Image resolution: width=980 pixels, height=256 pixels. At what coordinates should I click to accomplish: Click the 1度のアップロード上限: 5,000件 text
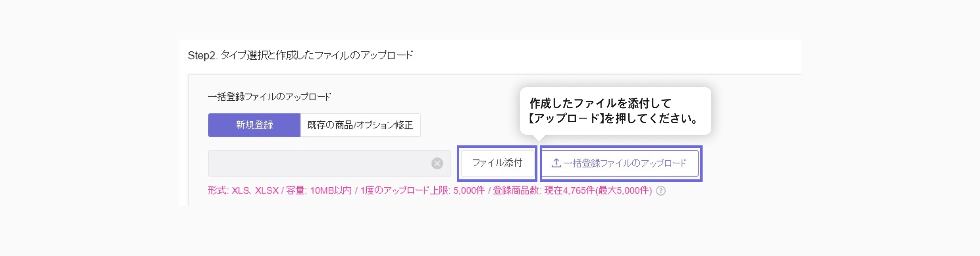tap(422, 190)
